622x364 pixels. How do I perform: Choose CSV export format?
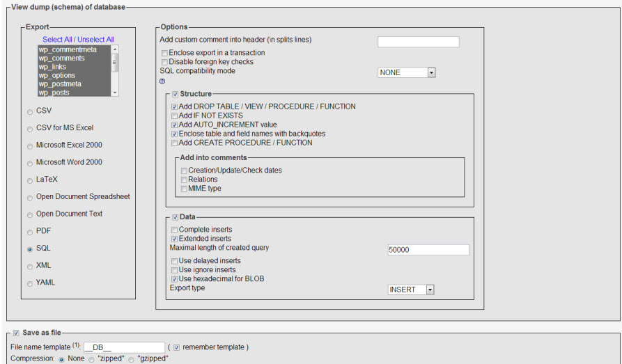(30, 112)
